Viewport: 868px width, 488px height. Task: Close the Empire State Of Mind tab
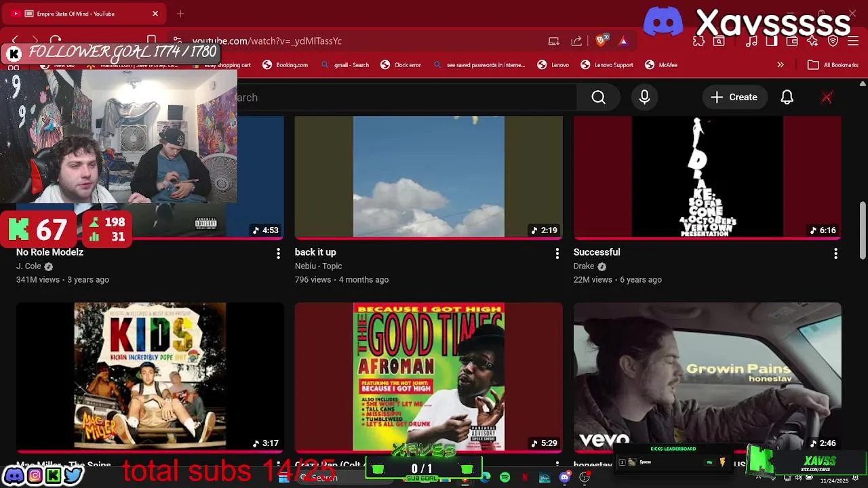[x=155, y=14]
